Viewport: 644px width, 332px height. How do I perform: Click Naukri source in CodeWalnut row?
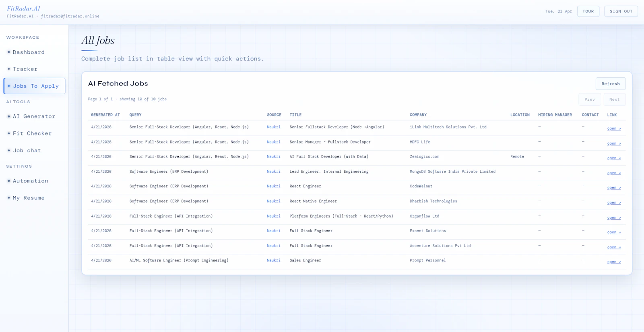[274, 186]
